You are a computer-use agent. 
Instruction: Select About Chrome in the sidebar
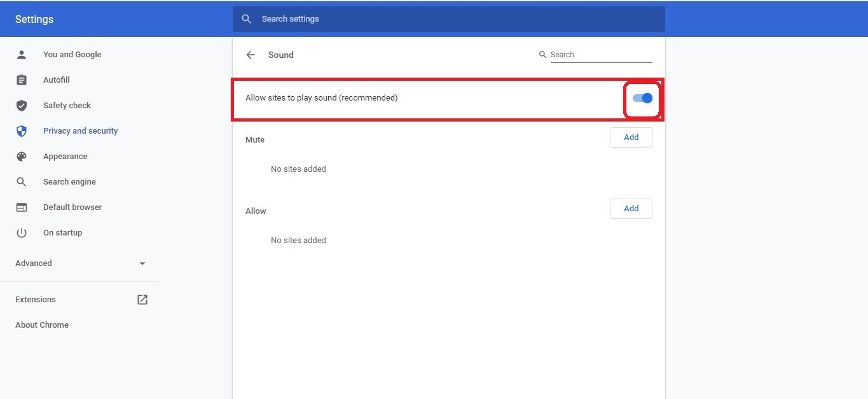point(41,325)
